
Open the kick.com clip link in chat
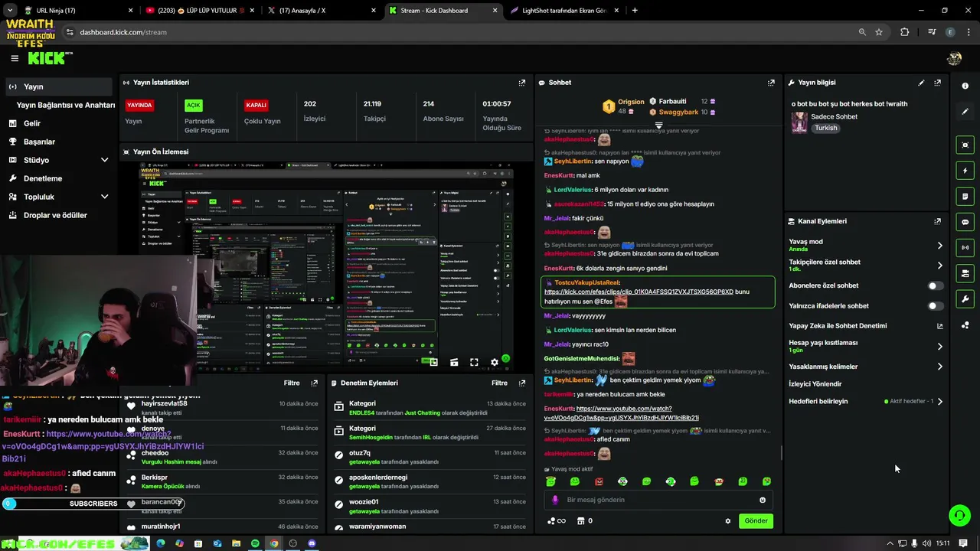[x=639, y=292]
